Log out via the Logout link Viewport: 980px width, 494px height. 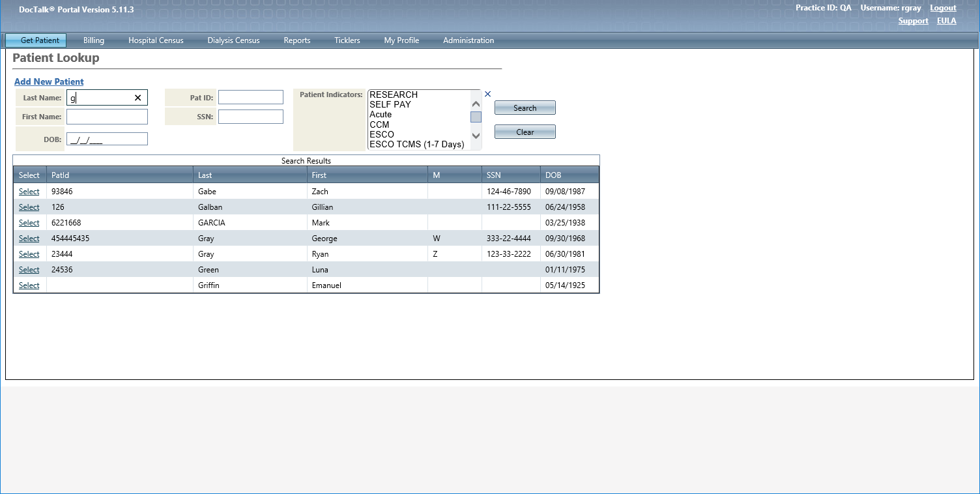943,8
